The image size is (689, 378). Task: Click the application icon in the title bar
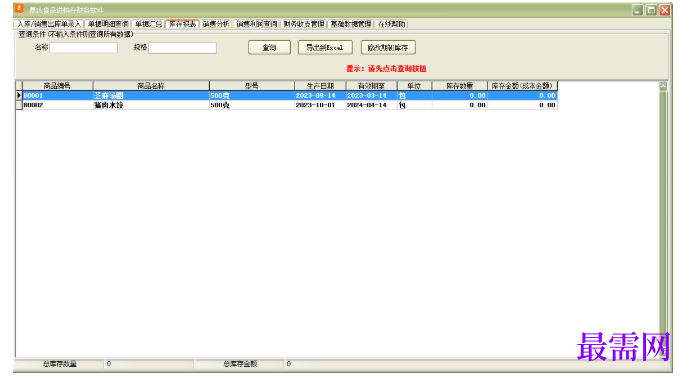tap(19, 9)
